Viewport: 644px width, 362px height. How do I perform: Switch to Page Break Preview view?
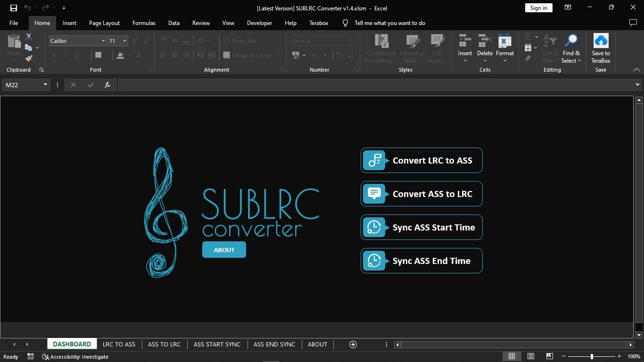pyautogui.click(x=549, y=356)
